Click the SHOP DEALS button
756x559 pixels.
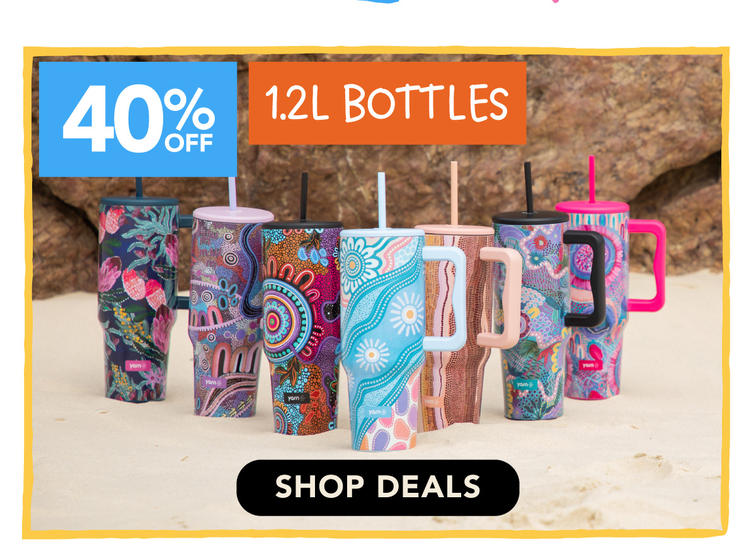coord(377,487)
